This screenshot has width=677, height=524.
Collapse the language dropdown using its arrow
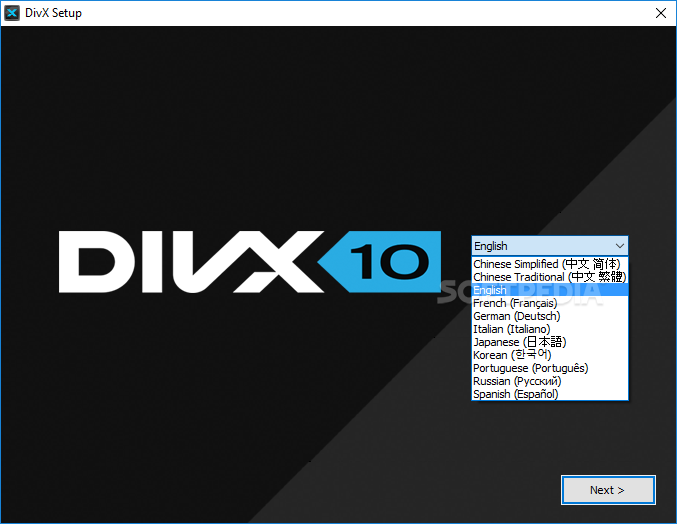click(620, 246)
